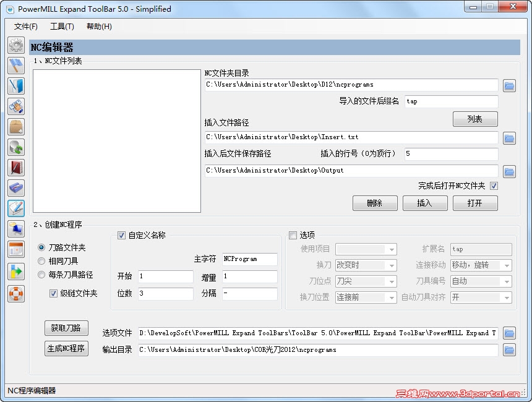Minimize the PowerMILL Expand ToolBar window
The image size is (532, 402).
coord(473,7)
